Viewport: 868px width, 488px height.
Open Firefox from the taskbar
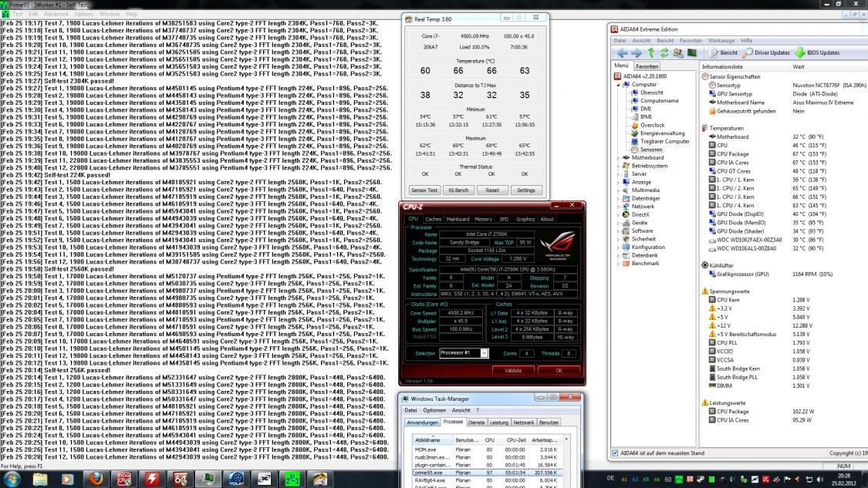[96, 479]
